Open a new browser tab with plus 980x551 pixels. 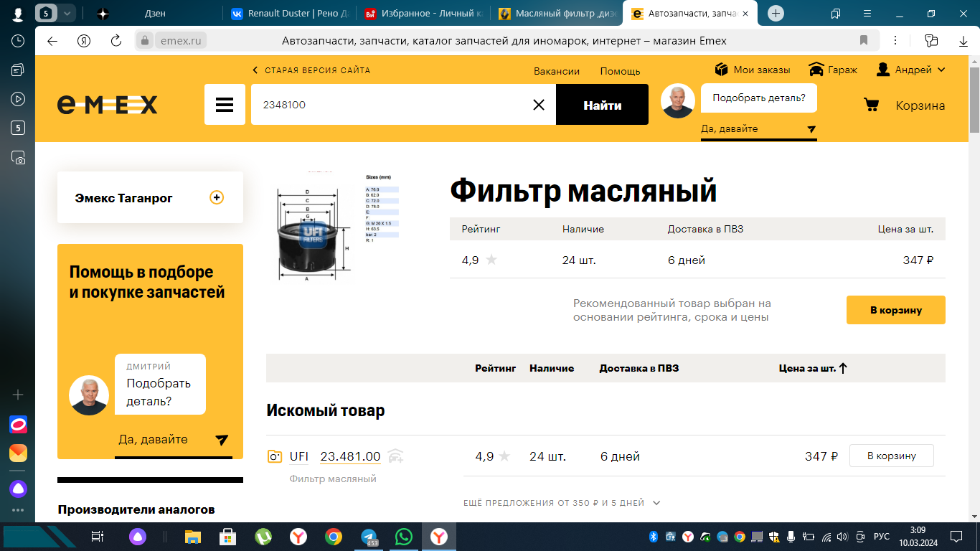pyautogui.click(x=776, y=14)
